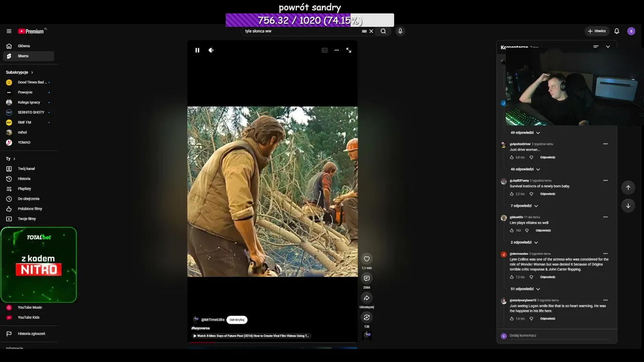
Task: Dislike the @JayB2Funny comment
Action: point(531,194)
